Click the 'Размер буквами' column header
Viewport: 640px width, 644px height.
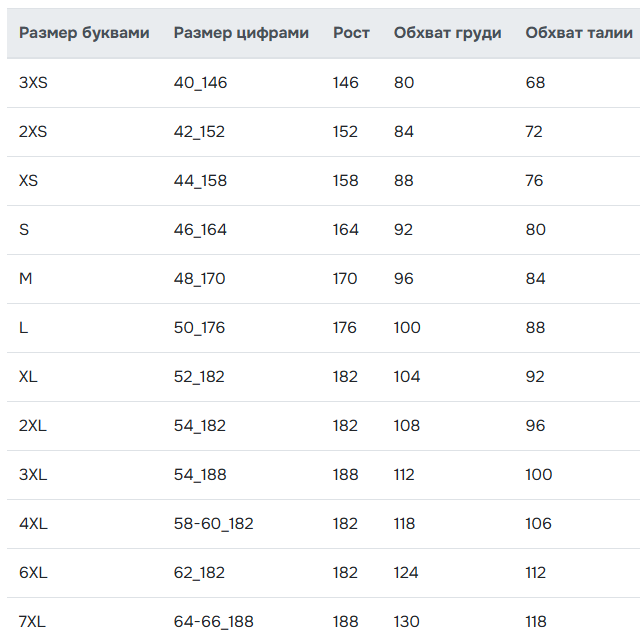coord(84,33)
